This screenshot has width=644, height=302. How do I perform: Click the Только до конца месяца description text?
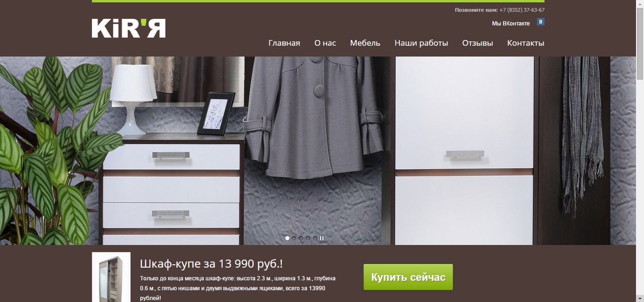click(238, 288)
